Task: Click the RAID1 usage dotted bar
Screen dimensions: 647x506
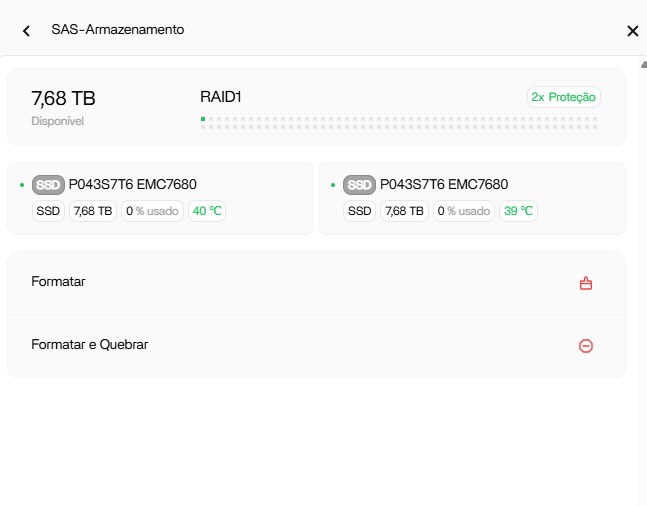Action: tap(399, 123)
